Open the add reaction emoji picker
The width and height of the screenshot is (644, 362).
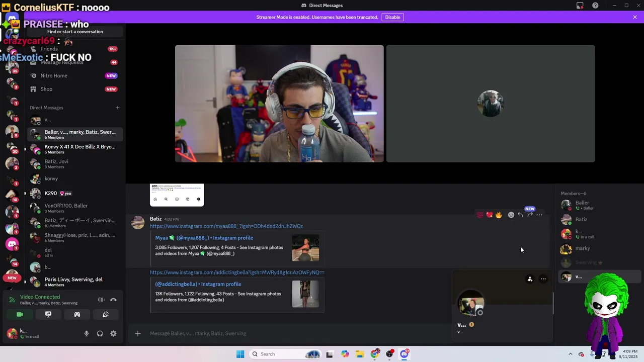[511, 215]
